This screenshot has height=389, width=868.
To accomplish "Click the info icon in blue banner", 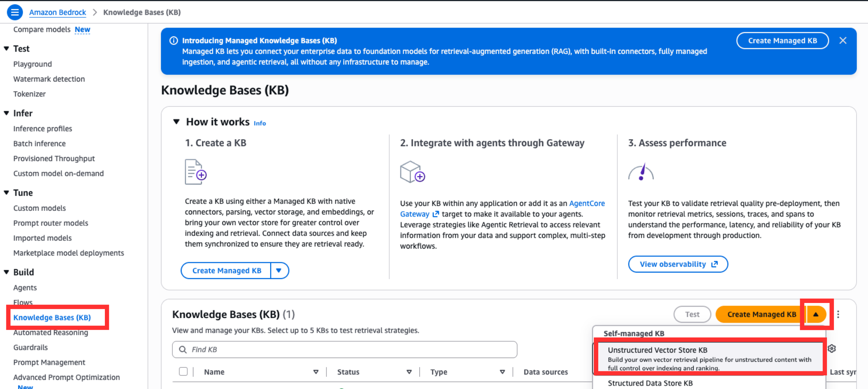I will coord(173,40).
